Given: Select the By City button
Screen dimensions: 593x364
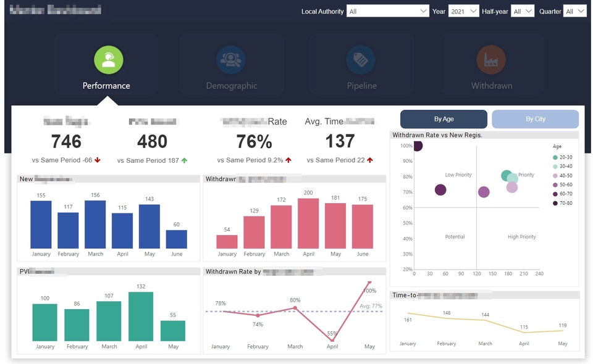Looking at the screenshot, I should click(535, 119).
